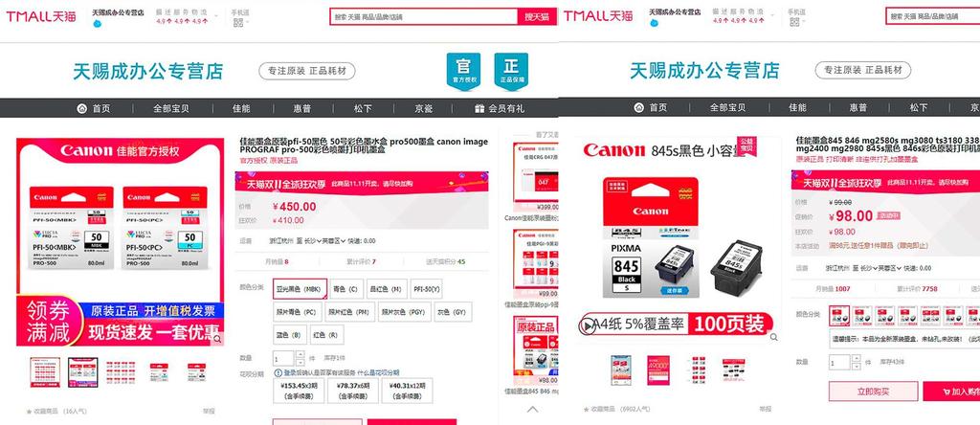Screen dimensions: 980x425
Task: Select the second PFI-50 gallery thumbnail
Action: tap(82, 372)
